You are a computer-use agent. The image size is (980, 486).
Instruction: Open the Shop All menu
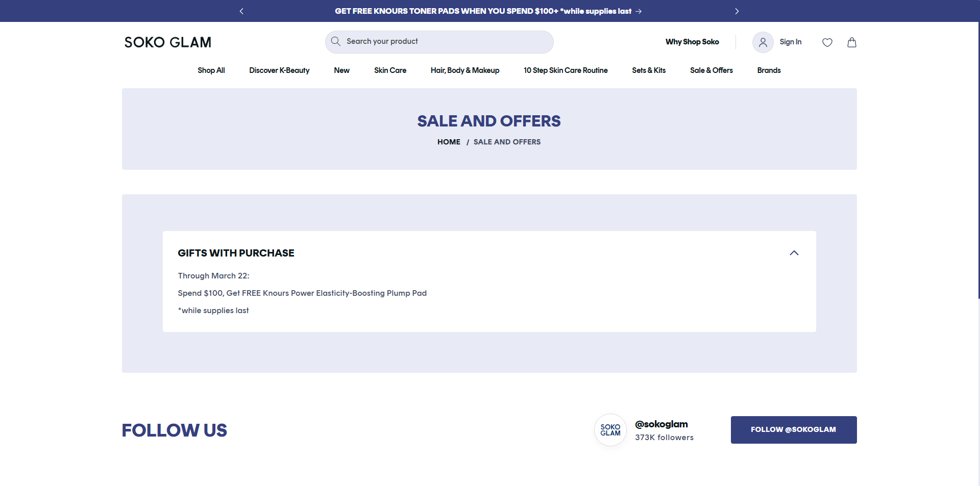point(211,70)
